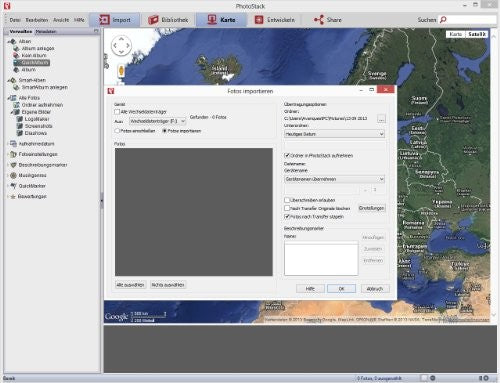This screenshot has width=500, height=383.
Task: Open the Import module in toolbar
Action: [115, 20]
